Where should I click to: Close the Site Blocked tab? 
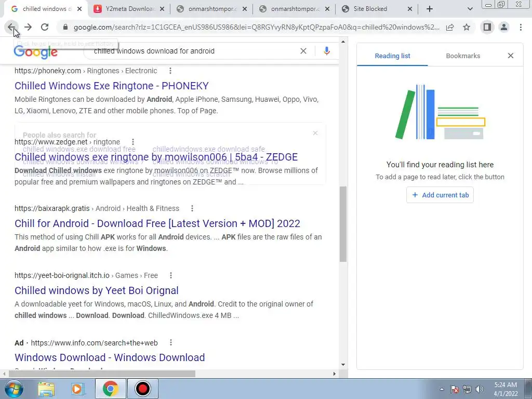tap(410, 9)
